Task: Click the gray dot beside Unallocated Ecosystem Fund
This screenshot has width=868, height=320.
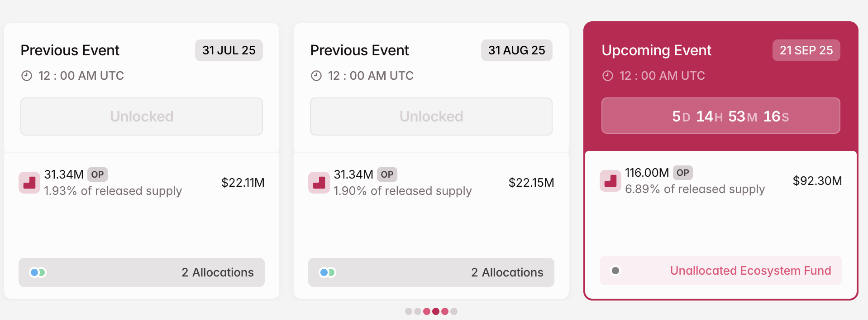Action: point(615,271)
